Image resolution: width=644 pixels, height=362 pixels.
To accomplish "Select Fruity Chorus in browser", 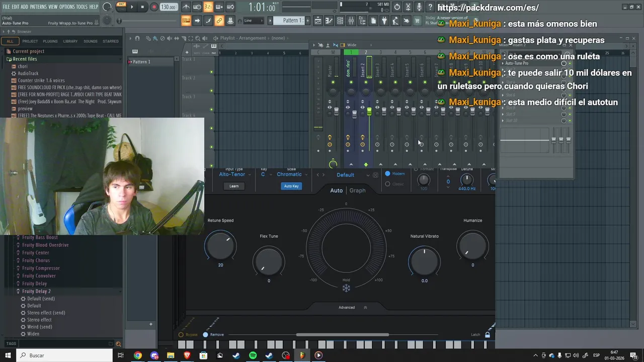I will click(x=36, y=260).
